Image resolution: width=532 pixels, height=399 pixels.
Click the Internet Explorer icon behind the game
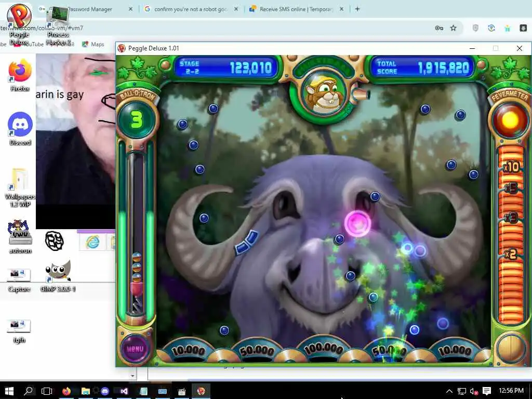[x=92, y=242]
